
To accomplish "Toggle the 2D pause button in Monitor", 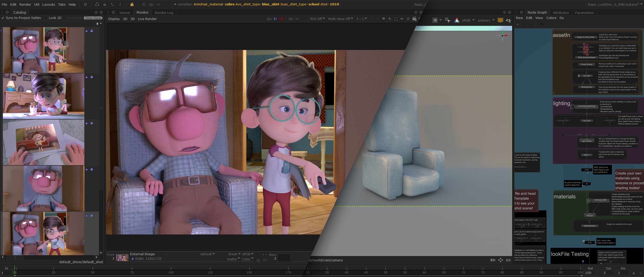I will (275, 19).
